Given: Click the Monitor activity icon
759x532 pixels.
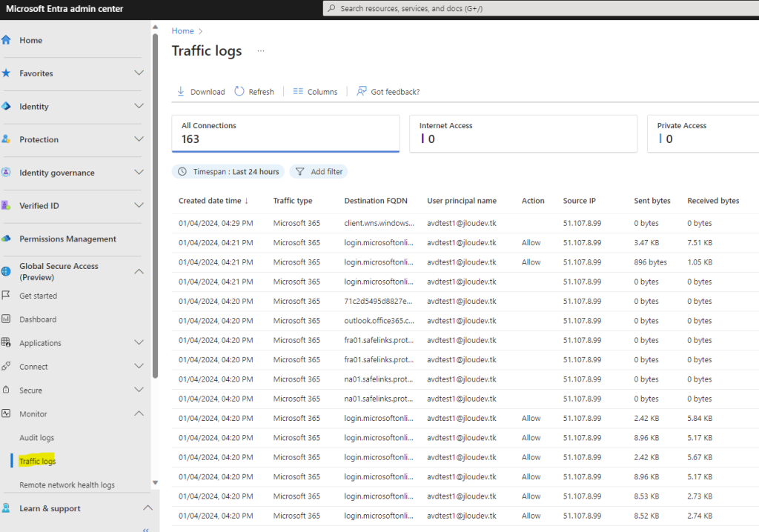Looking at the screenshot, I should (x=6, y=413).
